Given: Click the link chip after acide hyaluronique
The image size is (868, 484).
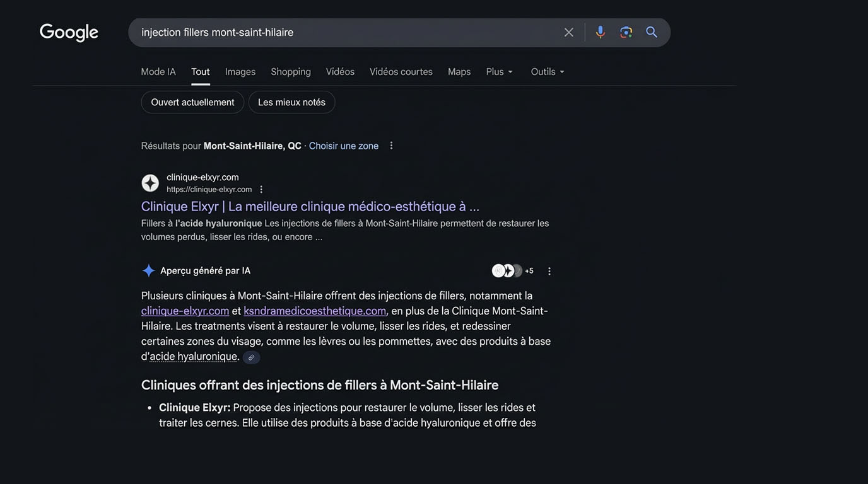Looking at the screenshot, I should (x=251, y=357).
